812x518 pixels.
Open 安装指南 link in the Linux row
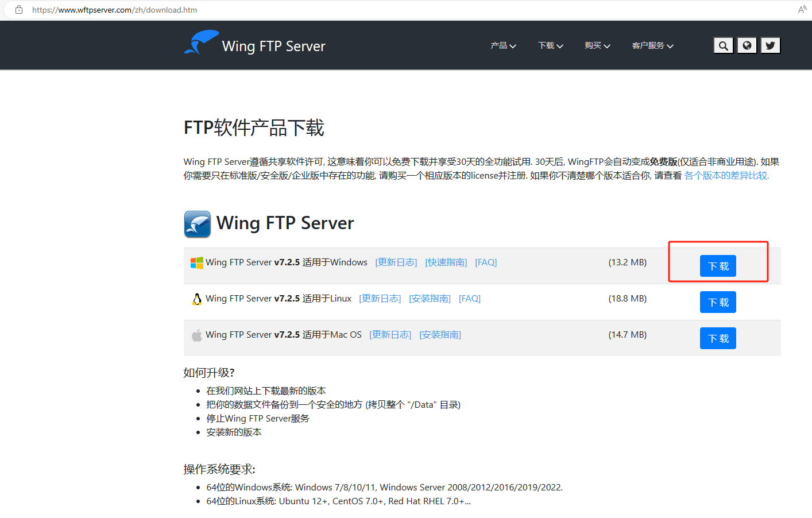point(430,299)
